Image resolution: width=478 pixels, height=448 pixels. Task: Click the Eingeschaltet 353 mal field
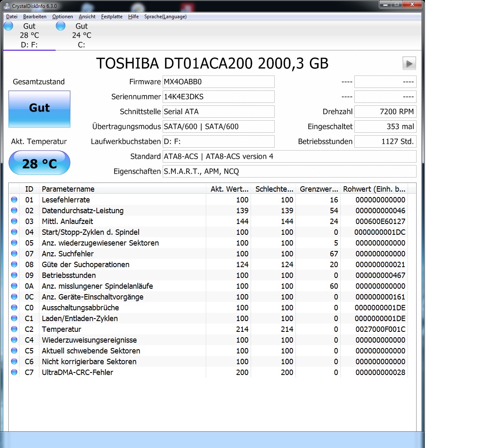tap(385, 127)
